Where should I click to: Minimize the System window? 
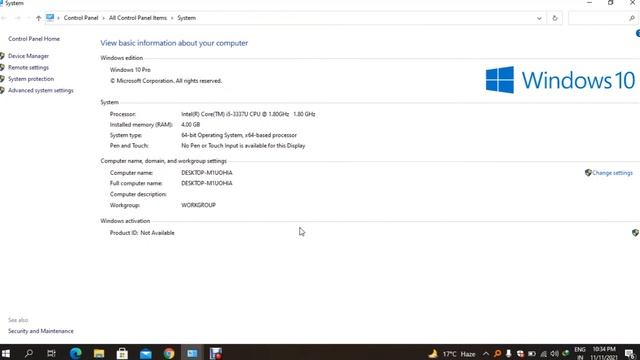click(x=589, y=3)
